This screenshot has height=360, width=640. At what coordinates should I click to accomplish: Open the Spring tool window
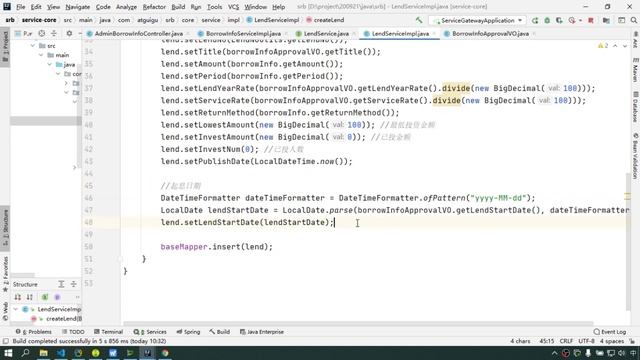click(188, 332)
